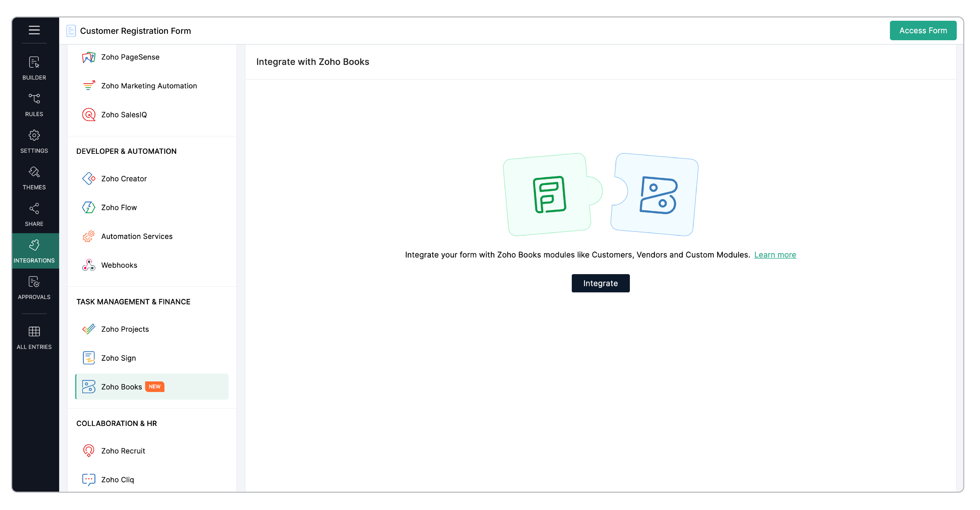Select the Zoho PageSense integration
Screen dimensions: 980x510
[130, 57]
